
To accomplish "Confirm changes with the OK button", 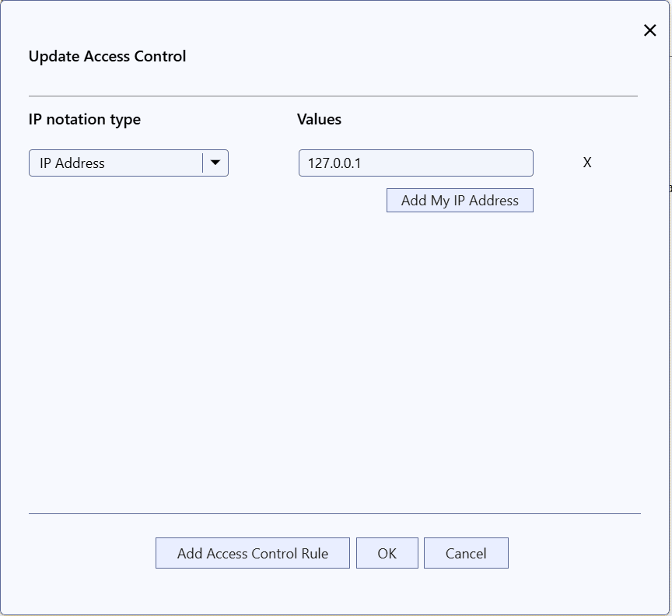I will [387, 553].
